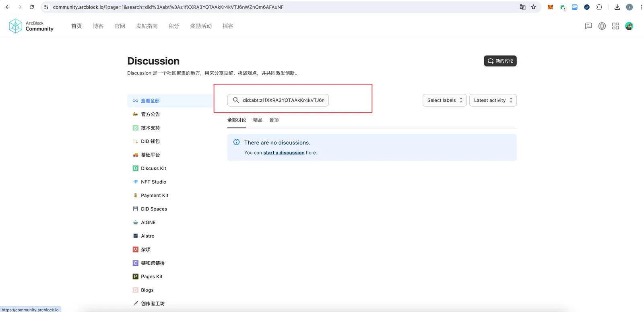Click the translate page icon
Screen dimensions: 644x312
click(522, 7)
